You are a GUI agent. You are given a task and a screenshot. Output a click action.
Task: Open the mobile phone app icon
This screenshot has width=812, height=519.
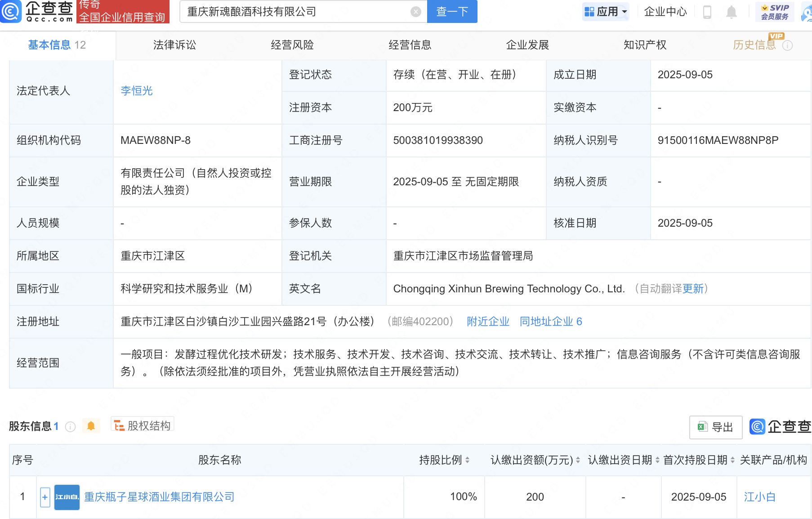click(x=707, y=12)
